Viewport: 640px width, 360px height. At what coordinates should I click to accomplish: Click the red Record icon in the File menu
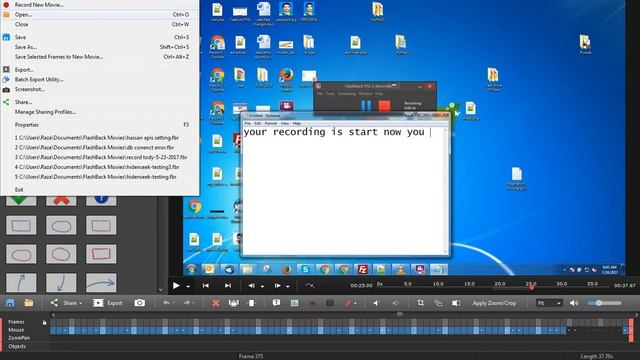pyautogui.click(x=6, y=4)
